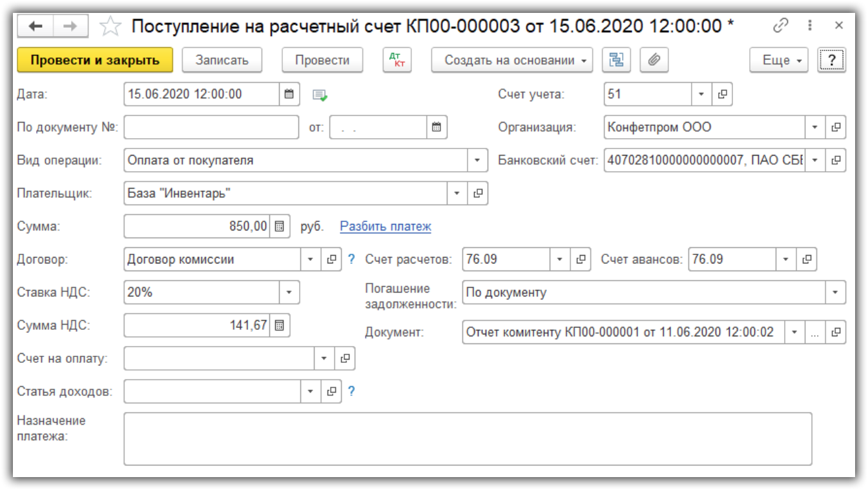Image resolution: width=868 pixels, height=490 pixels.
Task: Expand Вид операции dropdown list
Action: pyautogui.click(x=477, y=160)
